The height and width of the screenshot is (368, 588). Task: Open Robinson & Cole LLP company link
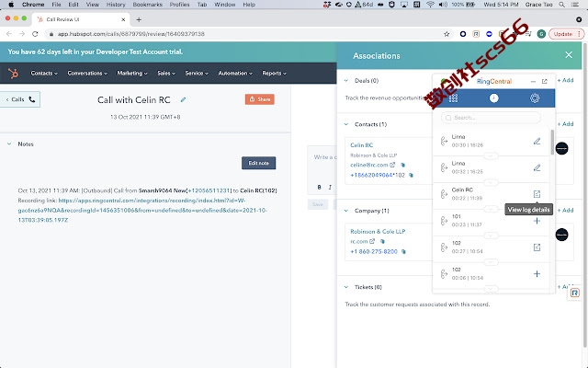[378, 231]
